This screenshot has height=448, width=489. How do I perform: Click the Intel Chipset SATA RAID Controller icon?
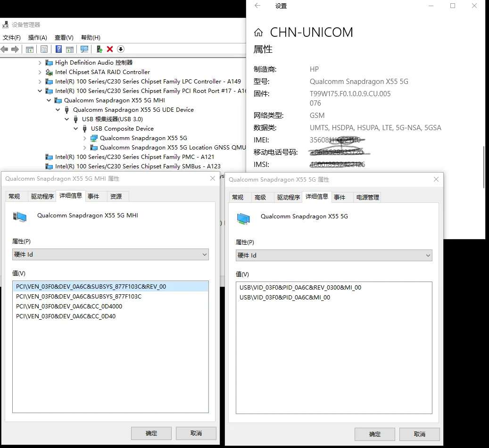point(49,72)
